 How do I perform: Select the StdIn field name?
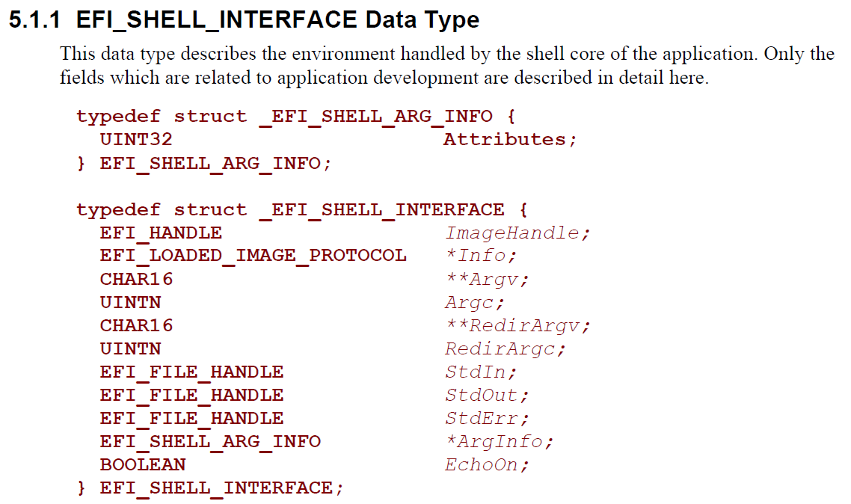(476, 372)
